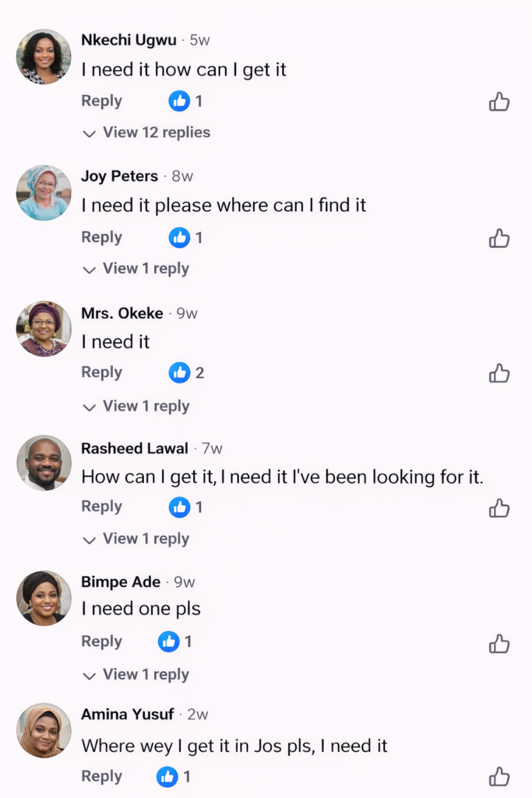Like Amina Yusuf's comment with thumbs-up outline
532x798 pixels.
click(499, 777)
